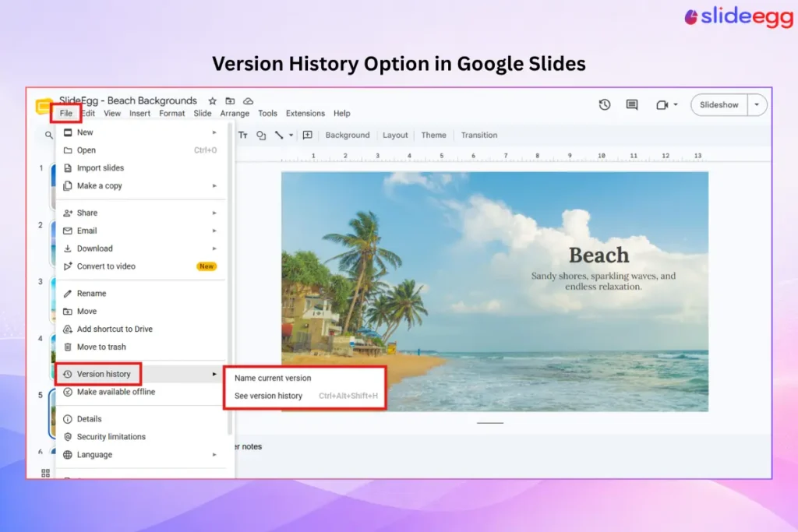Open the Theme panel
The image size is (798, 532).
pos(433,136)
